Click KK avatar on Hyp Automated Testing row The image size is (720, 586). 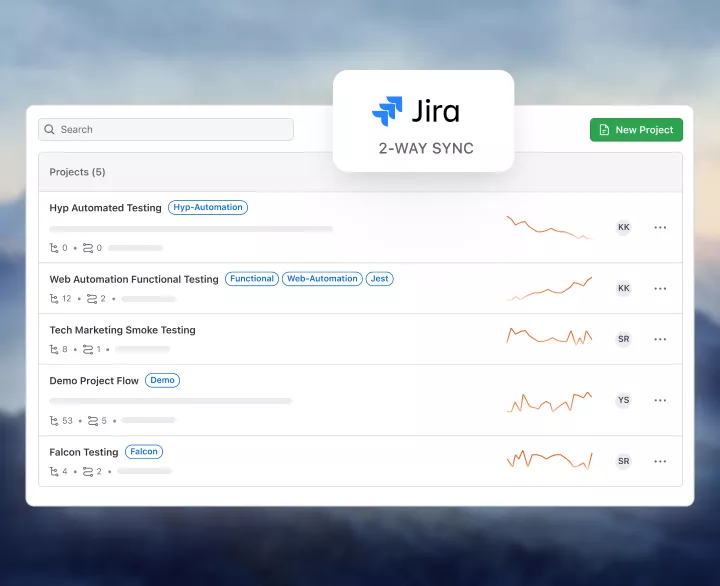(x=624, y=227)
